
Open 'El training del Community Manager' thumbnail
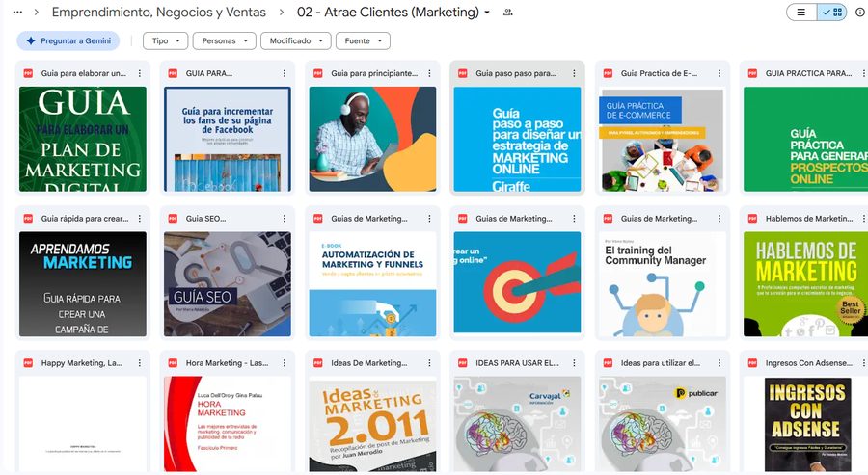662,283
